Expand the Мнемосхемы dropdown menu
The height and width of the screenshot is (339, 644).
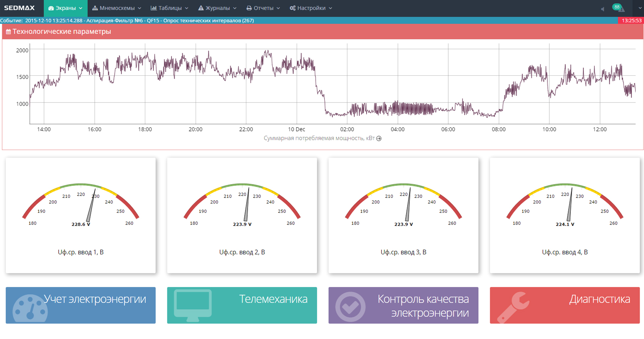(117, 8)
